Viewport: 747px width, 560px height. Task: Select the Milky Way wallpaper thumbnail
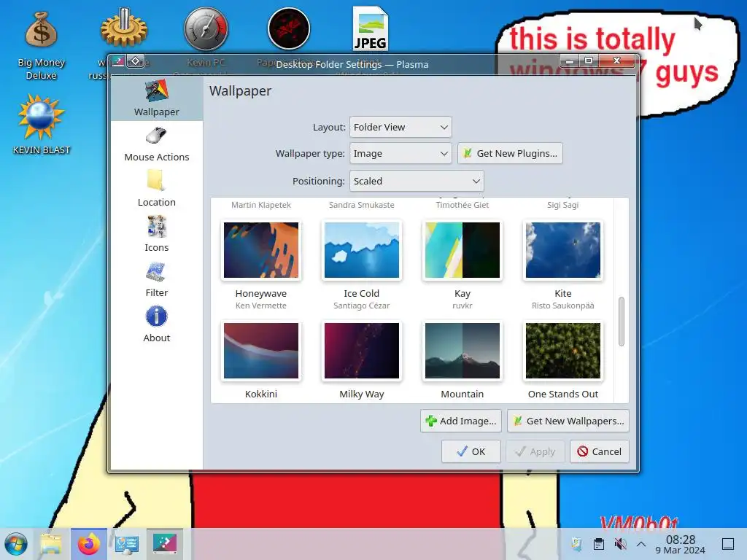coord(362,351)
